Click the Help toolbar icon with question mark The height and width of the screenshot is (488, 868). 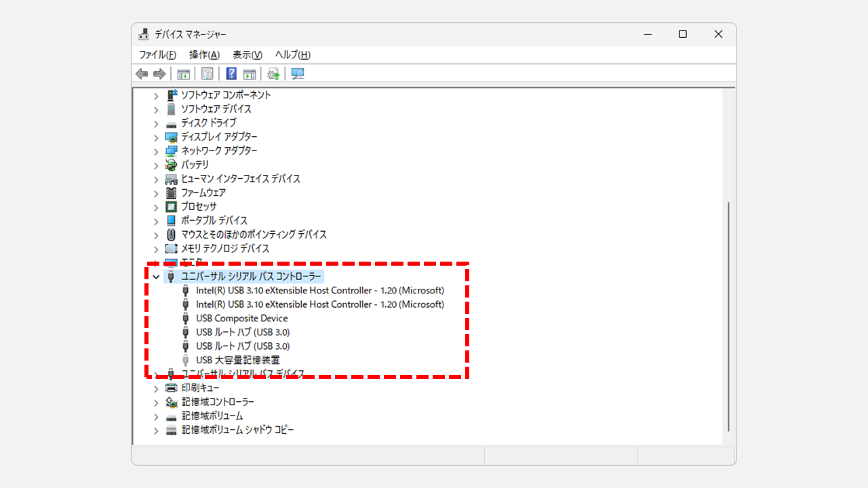pos(231,74)
